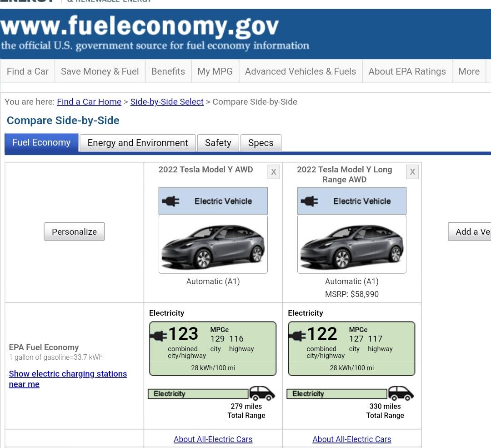
Task: Click the car icon above 279 miles range
Action: click(x=262, y=393)
